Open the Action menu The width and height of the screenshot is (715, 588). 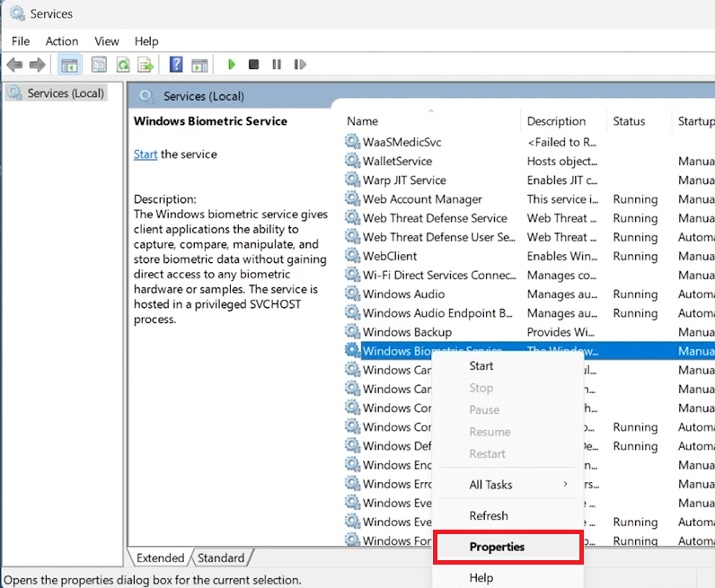pos(62,41)
